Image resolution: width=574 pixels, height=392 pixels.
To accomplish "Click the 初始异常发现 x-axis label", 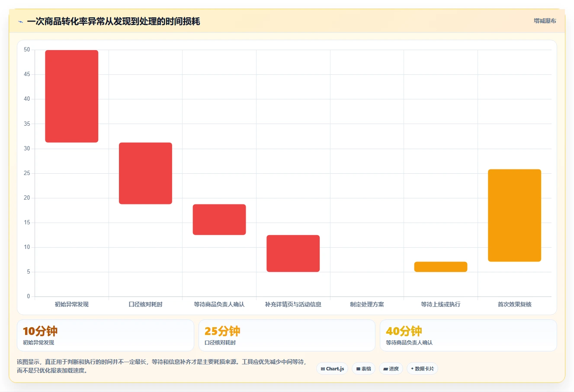I will [72, 304].
